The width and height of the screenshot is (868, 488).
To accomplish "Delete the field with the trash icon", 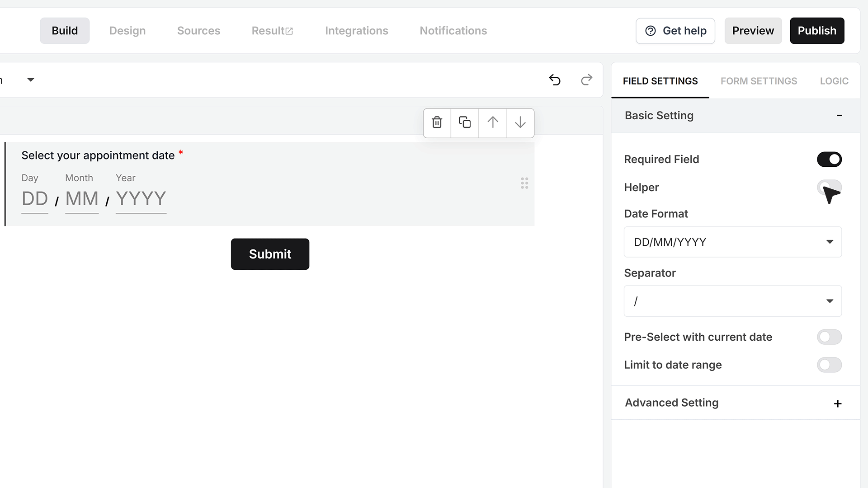I will [437, 122].
